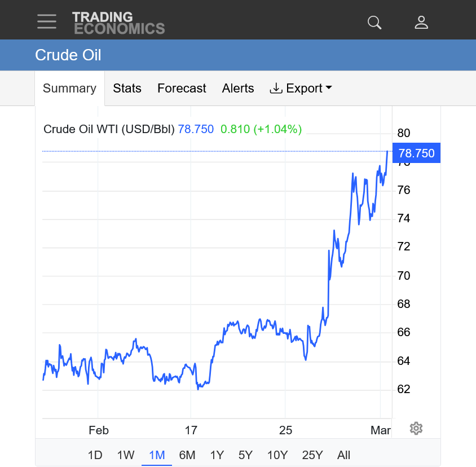
Task: Click the Trading Economics logo
Action: pyautogui.click(x=118, y=23)
